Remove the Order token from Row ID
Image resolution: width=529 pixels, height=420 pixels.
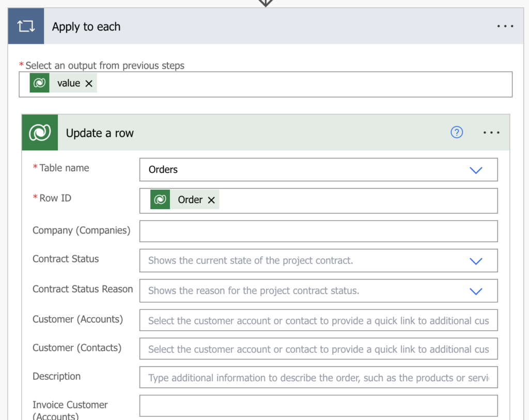211,200
